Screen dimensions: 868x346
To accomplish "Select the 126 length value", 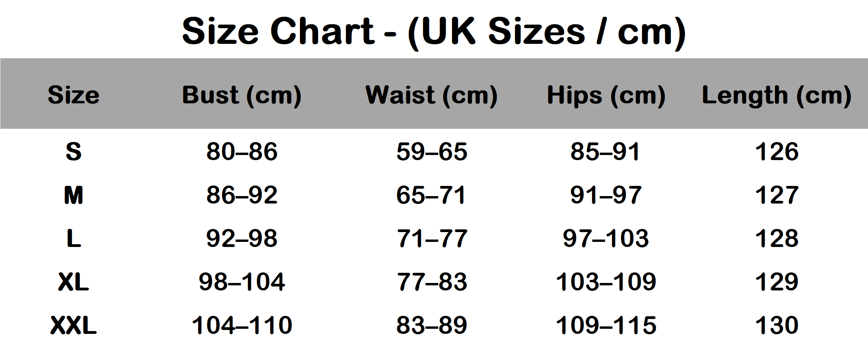I will tap(776, 152).
